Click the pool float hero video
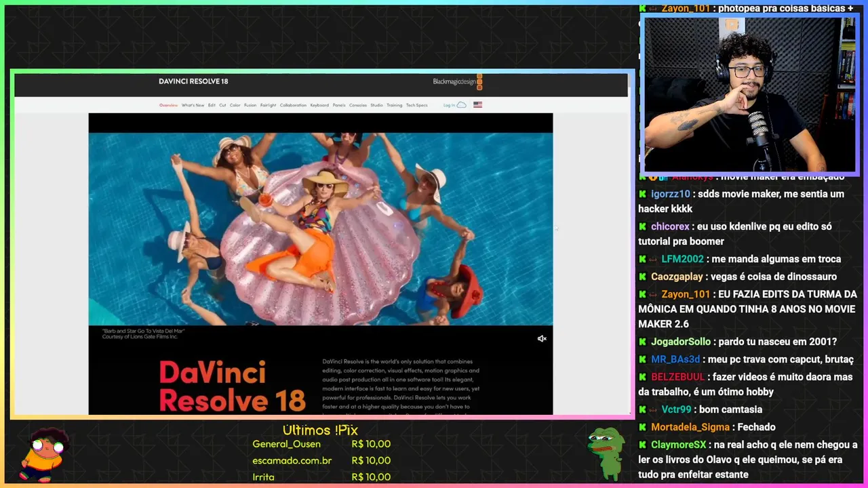This screenshot has height=488, width=868. click(321, 229)
